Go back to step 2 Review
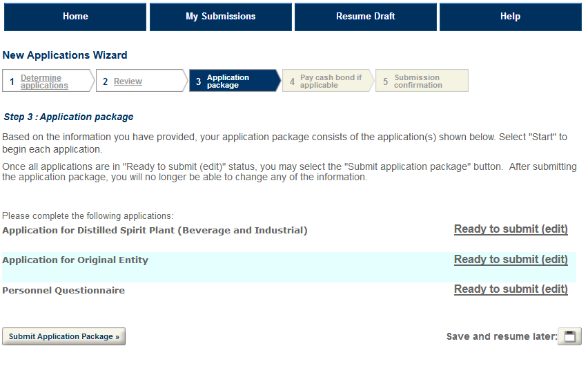The width and height of the screenshot is (588, 366). [x=128, y=81]
